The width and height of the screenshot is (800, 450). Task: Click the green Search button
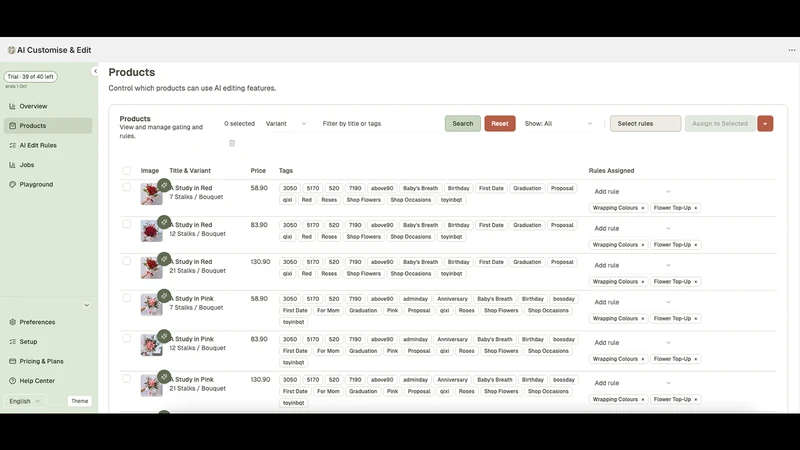pyautogui.click(x=462, y=123)
